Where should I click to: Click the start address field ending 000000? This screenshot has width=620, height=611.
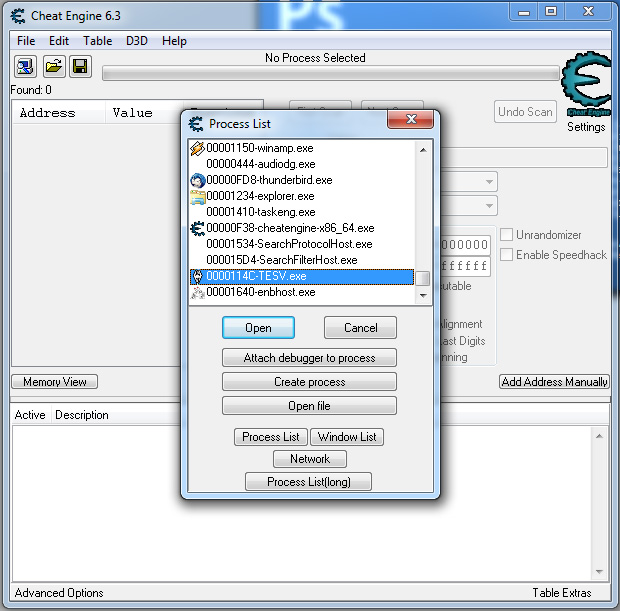465,245
